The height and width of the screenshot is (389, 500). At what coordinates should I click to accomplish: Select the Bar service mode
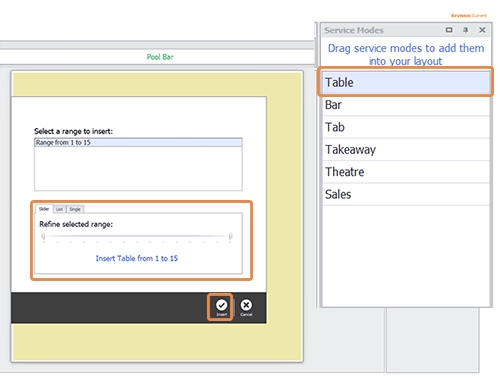click(406, 105)
